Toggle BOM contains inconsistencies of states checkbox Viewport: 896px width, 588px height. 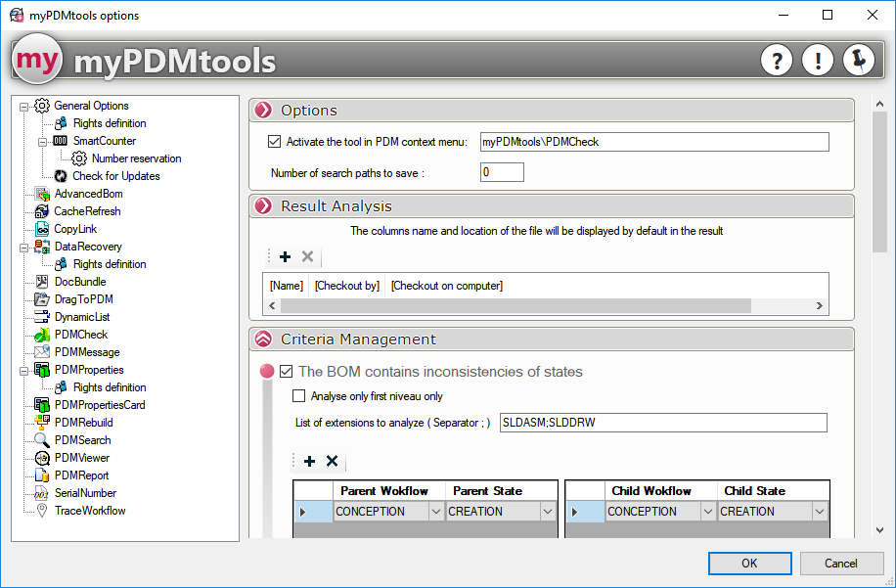(x=287, y=372)
